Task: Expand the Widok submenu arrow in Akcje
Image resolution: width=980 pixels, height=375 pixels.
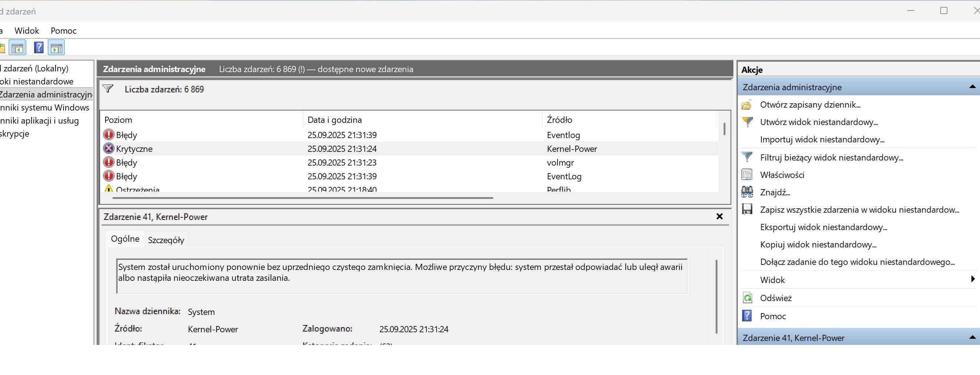Action: coord(972,279)
